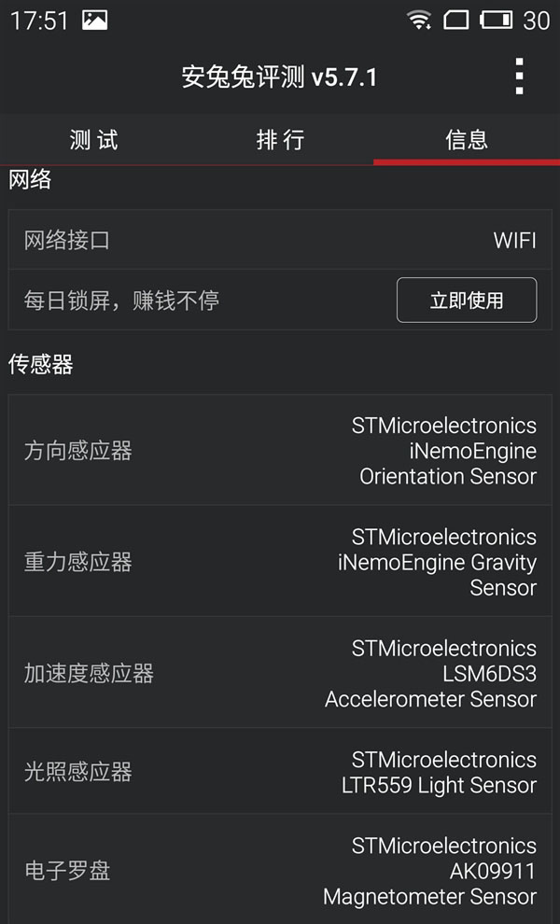Tap the 安兔兔评测 v5.7.1 title
The image size is (560, 924).
point(279,77)
